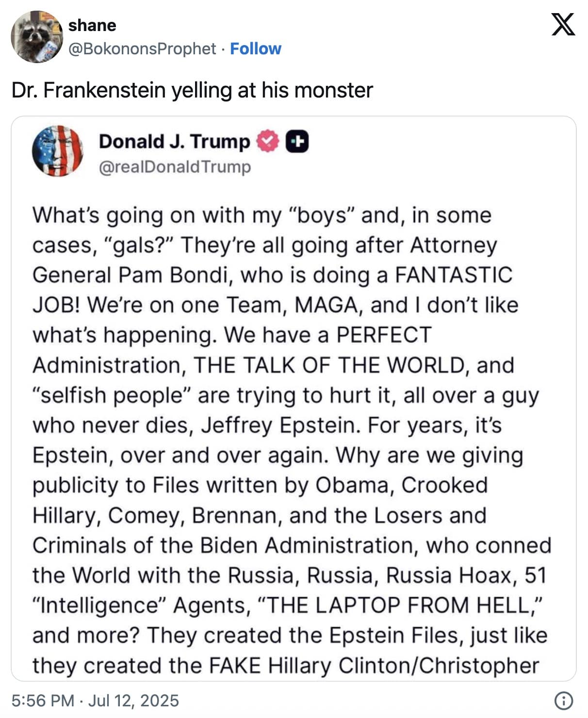Open the 5:56 PM timestamp link
This screenshot has width=588, height=718.
pos(43,701)
